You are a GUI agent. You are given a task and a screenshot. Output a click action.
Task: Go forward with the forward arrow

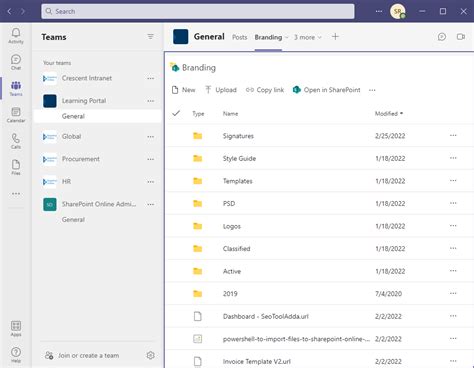23,11
